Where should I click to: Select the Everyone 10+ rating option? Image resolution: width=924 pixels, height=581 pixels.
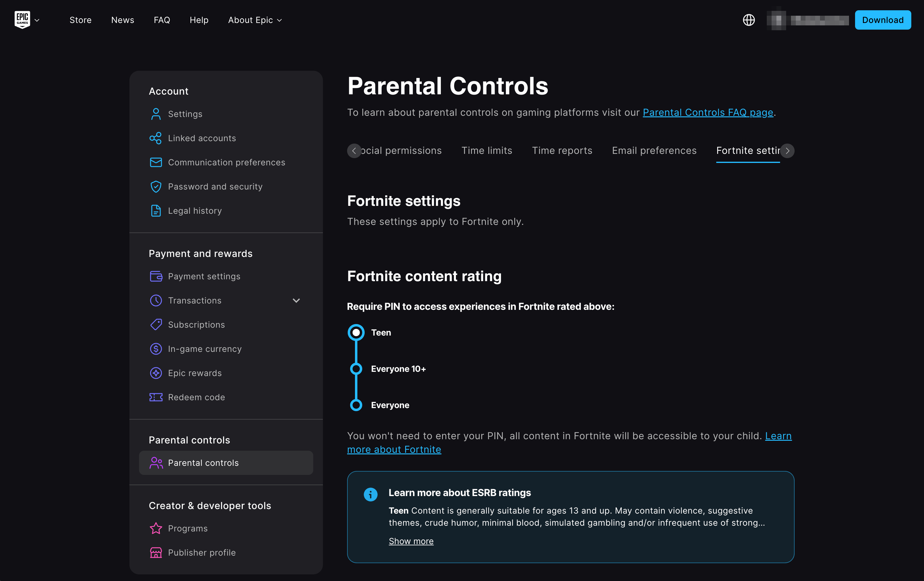coord(356,369)
